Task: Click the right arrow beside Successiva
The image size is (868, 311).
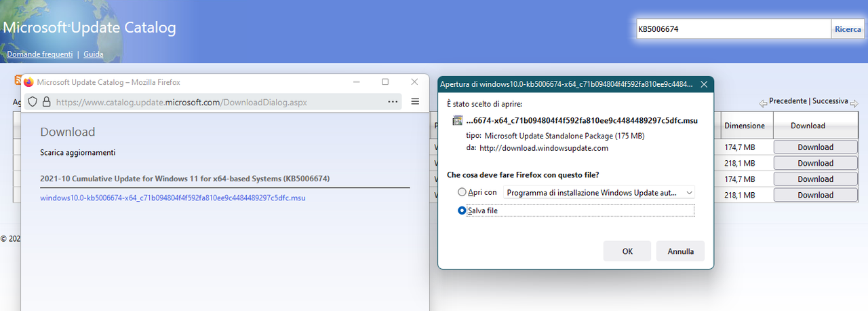Action: pyautogui.click(x=854, y=103)
